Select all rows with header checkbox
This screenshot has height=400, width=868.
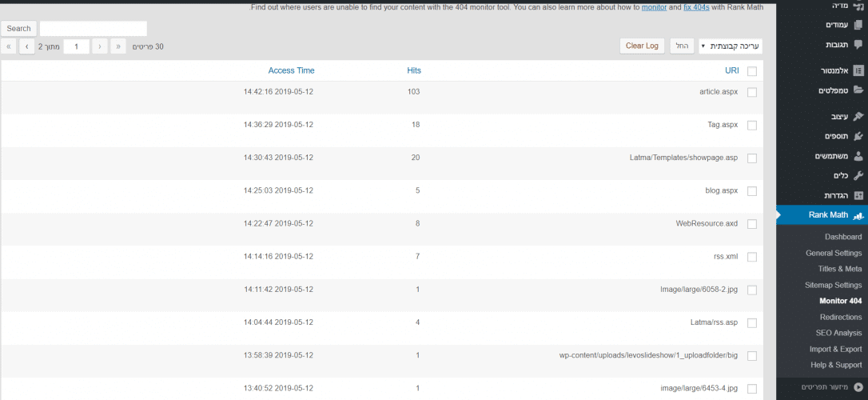click(752, 71)
